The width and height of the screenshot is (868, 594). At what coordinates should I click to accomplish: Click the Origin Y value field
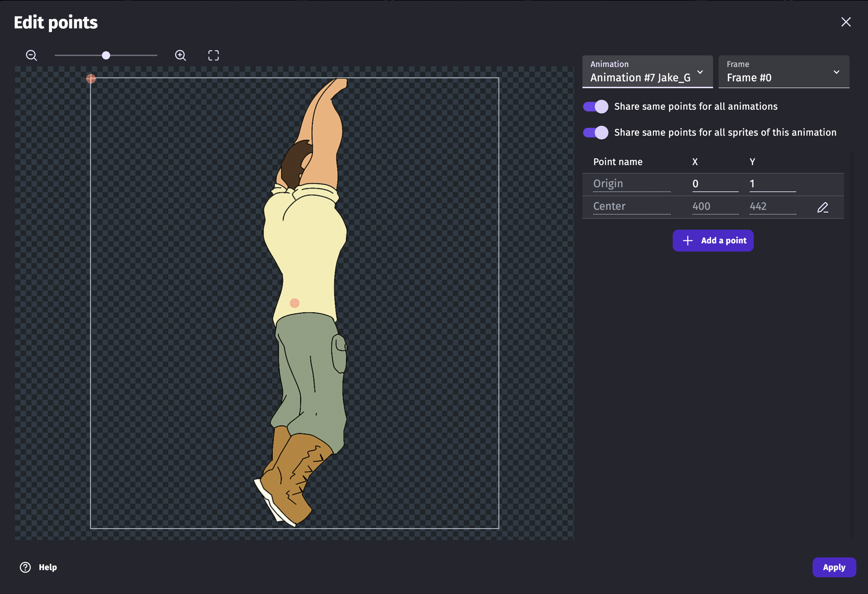click(772, 184)
